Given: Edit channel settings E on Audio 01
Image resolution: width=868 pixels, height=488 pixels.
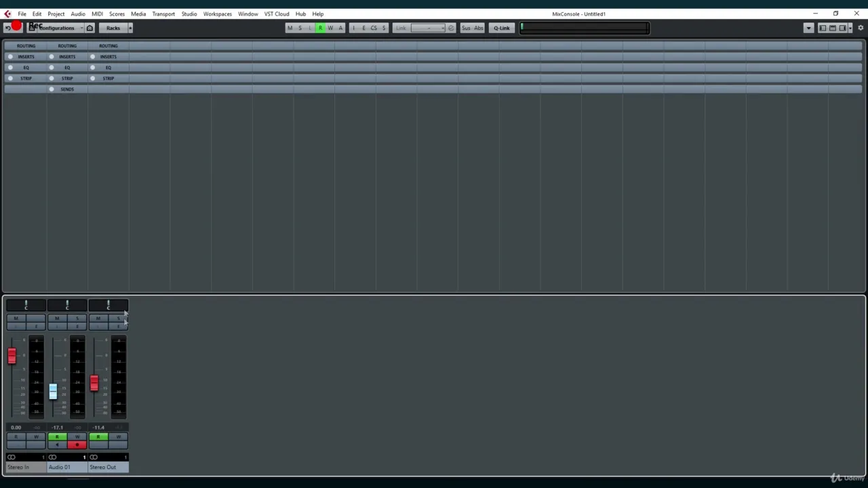Looking at the screenshot, I should (77, 326).
